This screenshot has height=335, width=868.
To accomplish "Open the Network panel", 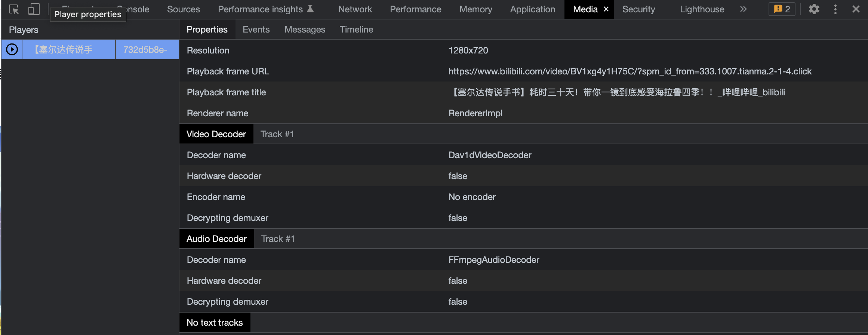I will tap(355, 9).
